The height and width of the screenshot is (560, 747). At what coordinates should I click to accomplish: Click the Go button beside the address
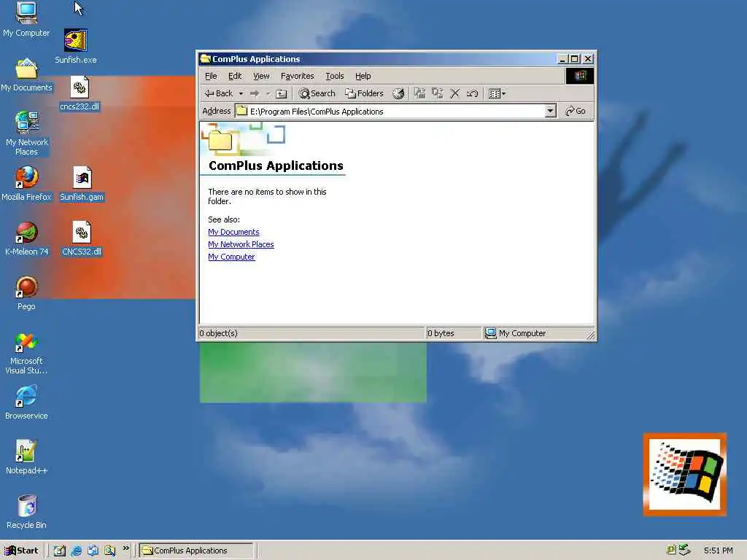[575, 111]
